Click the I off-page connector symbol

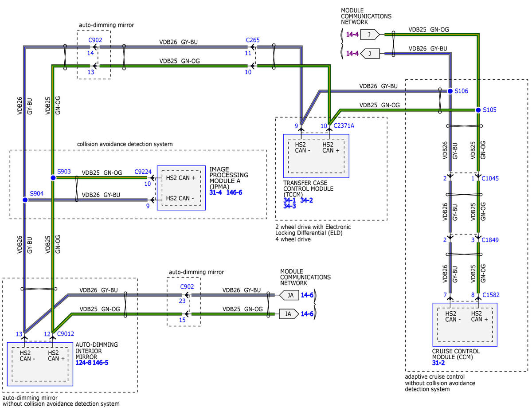tap(371, 34)
